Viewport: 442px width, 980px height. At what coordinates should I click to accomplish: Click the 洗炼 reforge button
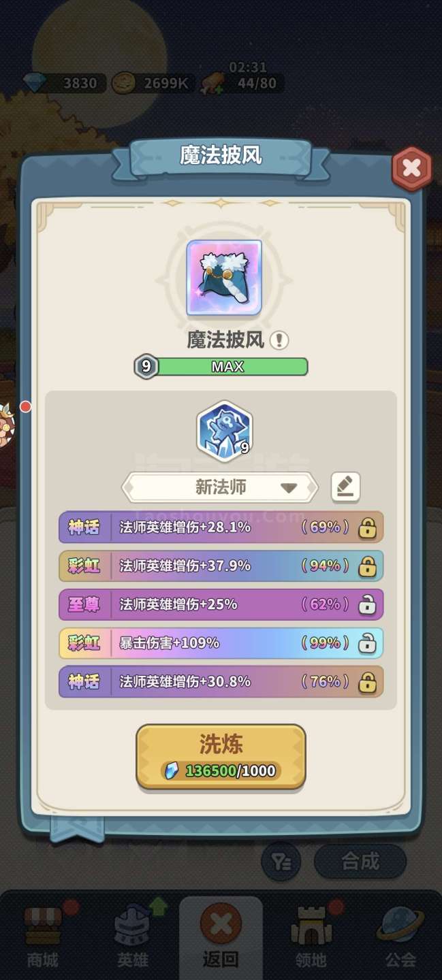tap(221, 757)
